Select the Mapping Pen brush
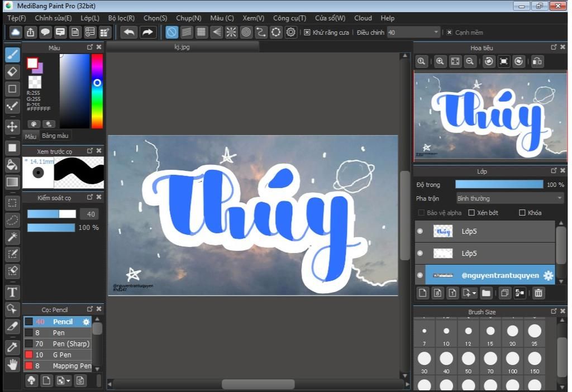The image size is (572, 392). click(x=58, y=366)
